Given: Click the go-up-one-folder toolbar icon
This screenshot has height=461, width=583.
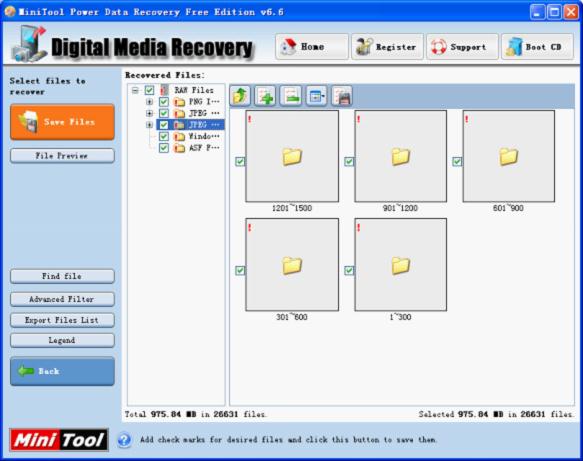Looking at the screenshot, I should pos(240,96).
